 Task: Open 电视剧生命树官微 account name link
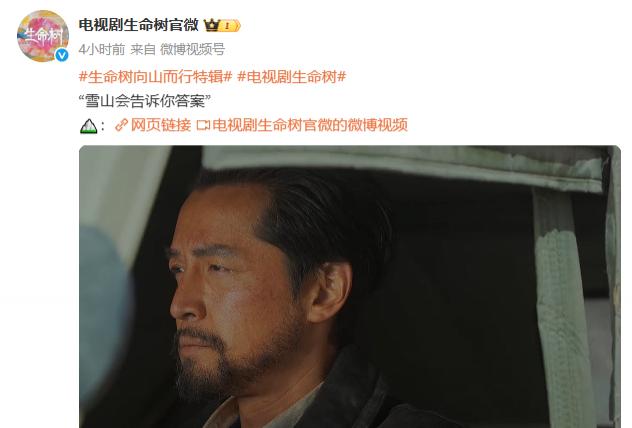tap(139, 25)
